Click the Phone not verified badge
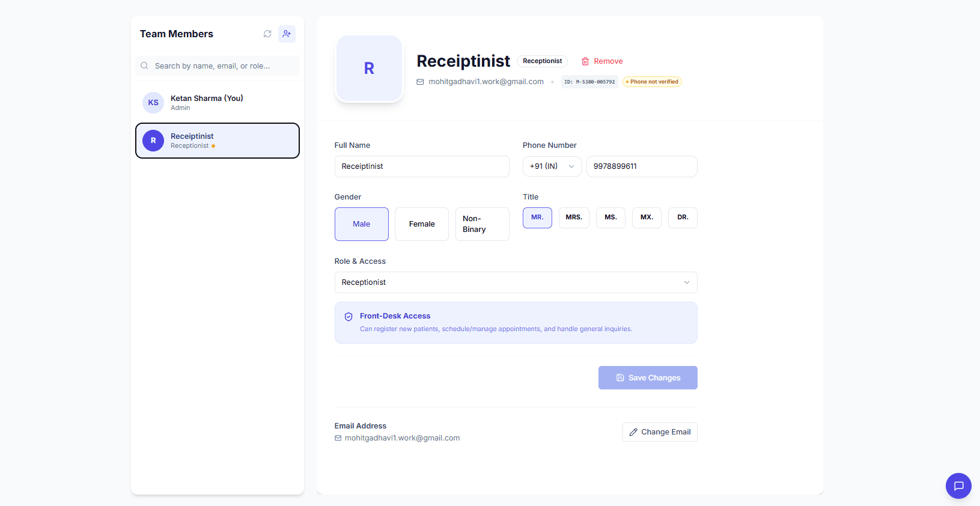This screenshot has height=506, width=980. pos(652,82)
